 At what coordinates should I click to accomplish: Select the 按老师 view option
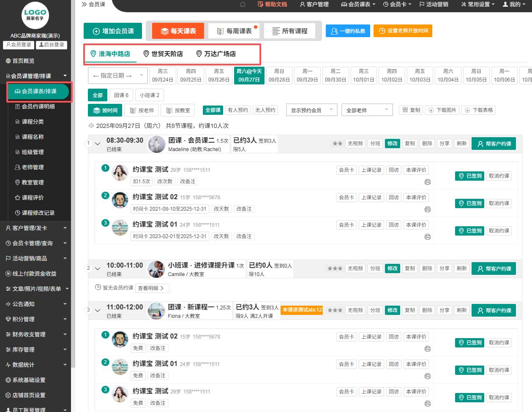pyautogui.click(x=142, y=111)
